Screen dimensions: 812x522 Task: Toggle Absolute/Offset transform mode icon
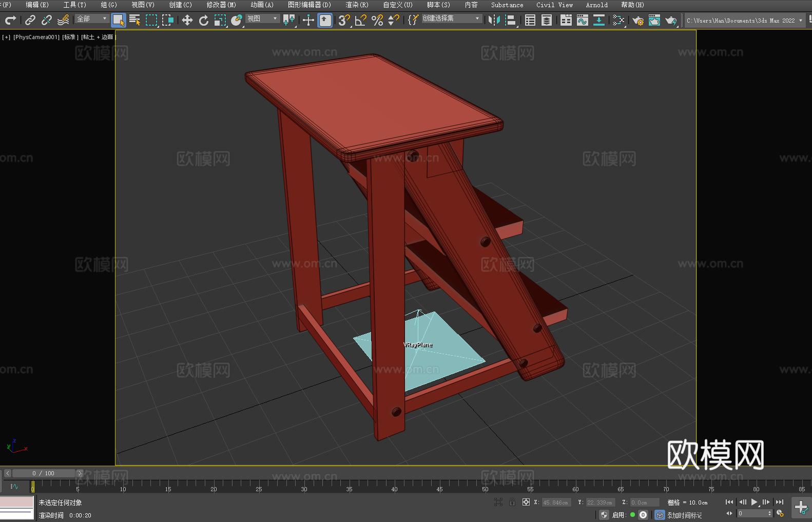(526, 502)
